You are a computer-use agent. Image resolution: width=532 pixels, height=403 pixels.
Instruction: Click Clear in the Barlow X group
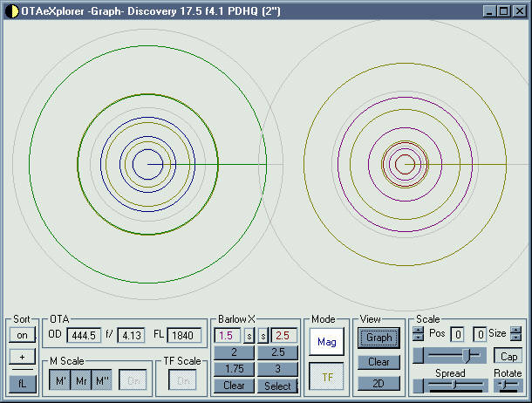click(x=234, y=386)
